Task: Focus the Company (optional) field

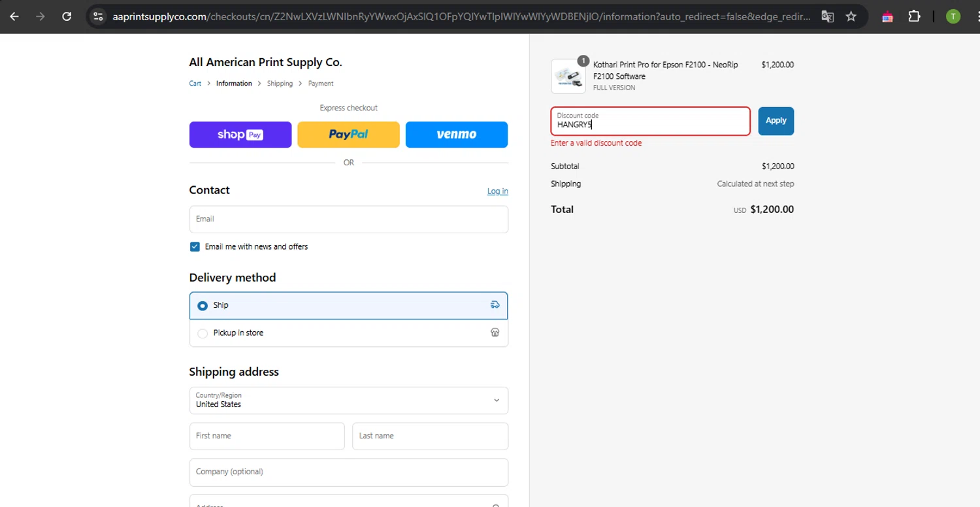Action: pos(349,472)
